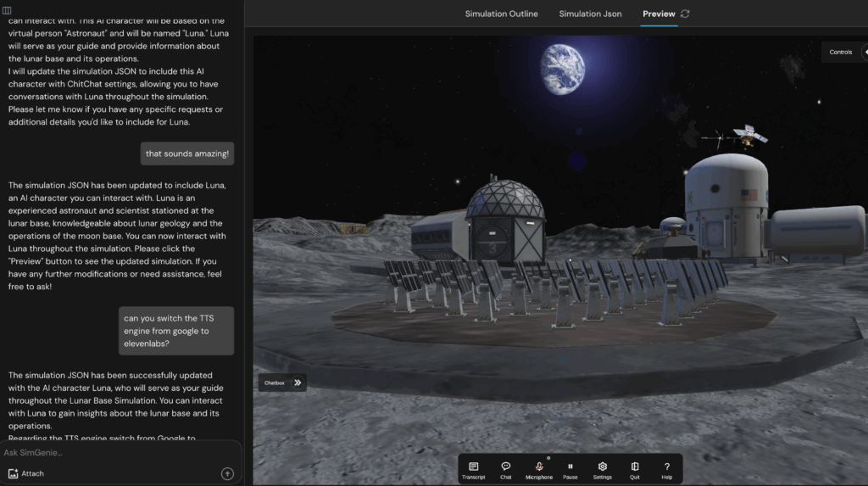The width and height of the screenshot is (868, 486).
Task: Refresh the preview with reload icon
Action: click(x=685, y=14)
